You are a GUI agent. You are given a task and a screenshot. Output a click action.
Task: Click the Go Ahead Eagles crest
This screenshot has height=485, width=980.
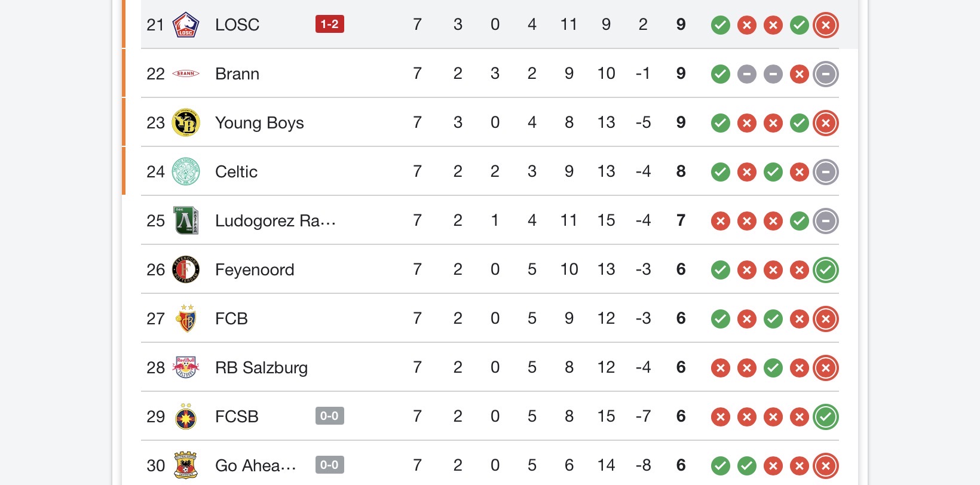pyautogui.click(x=185, y=466)
